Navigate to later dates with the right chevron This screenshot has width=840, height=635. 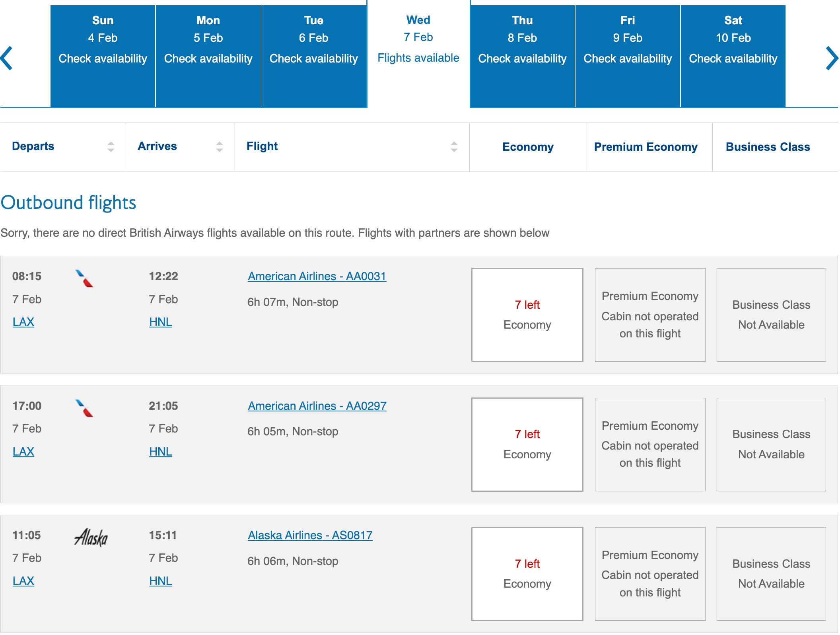tap(831, 58)
